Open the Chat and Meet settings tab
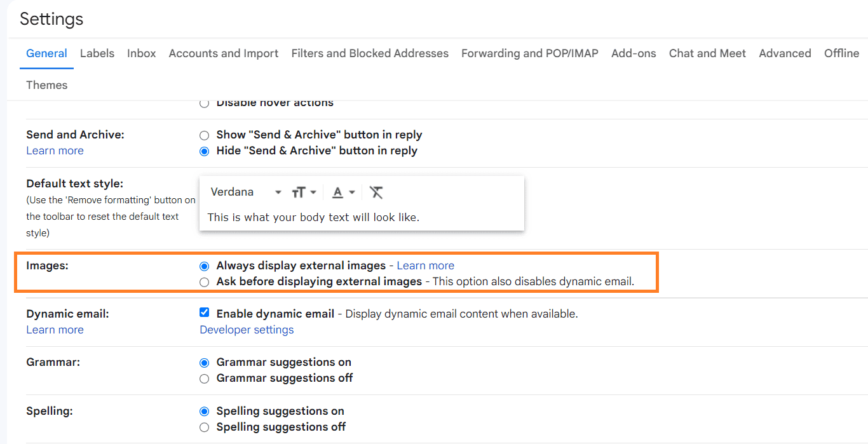 707,53
